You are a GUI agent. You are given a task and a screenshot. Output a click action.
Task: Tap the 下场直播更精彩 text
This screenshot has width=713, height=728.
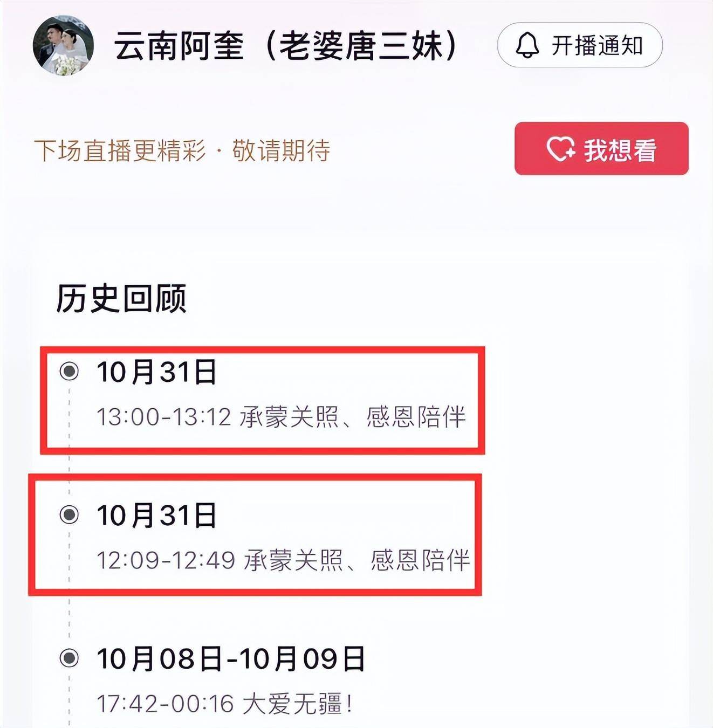click(x=120, y=150)
